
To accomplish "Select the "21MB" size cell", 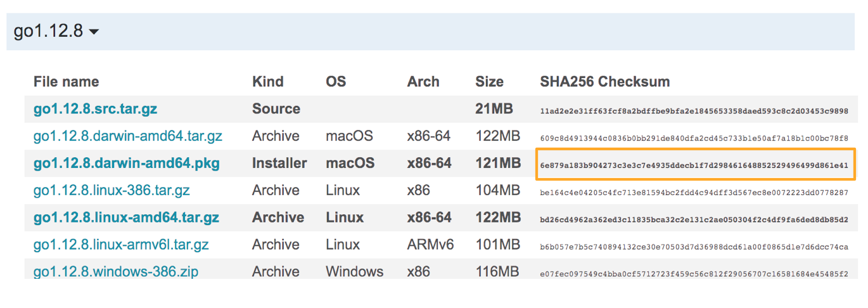I will click(x=494, y=109).
